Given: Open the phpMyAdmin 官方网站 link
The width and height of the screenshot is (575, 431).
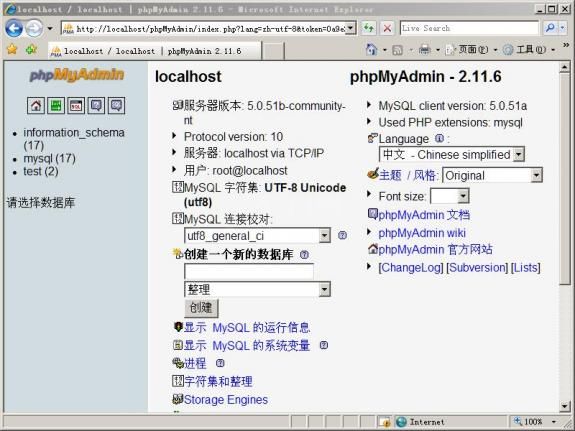Looking at the screenshot, I should click(435, 249).
